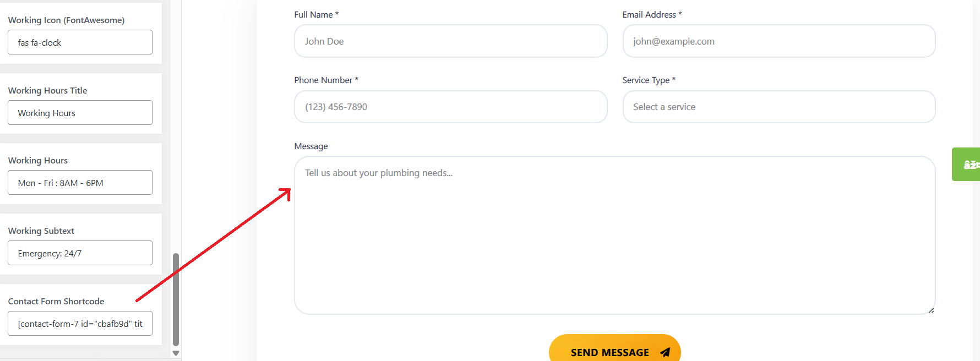Image resolution: width=980 pixels, height=361 pixels.
Task: Select the Mon - Fri working hours field
Action: 80,183
